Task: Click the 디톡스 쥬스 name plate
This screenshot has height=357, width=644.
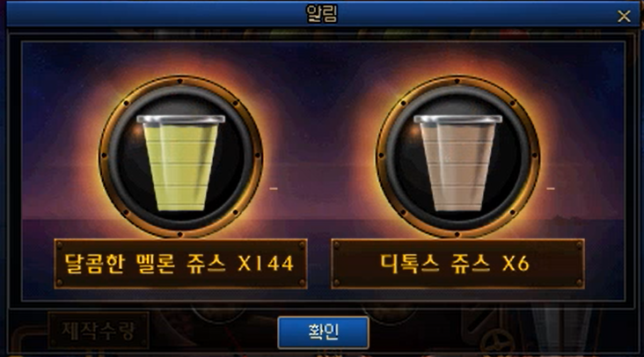Action: tap(458, 264)
